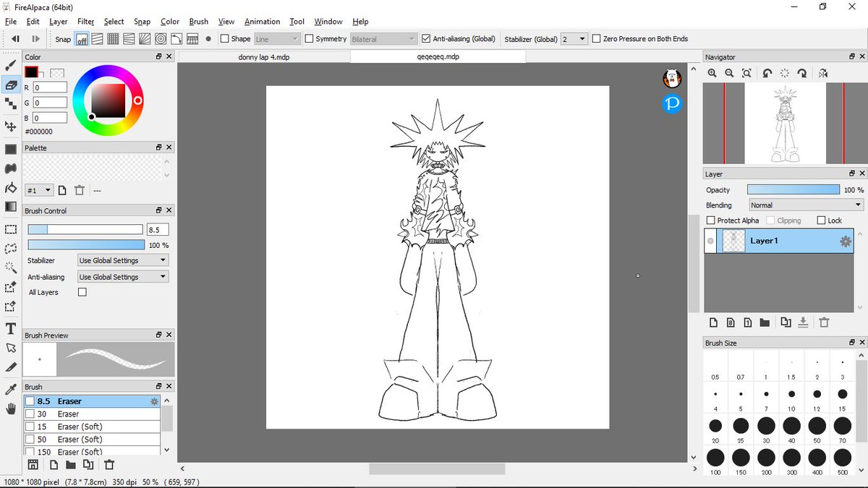
Task: Open the palette #1 dropdown
Action: click(39, 190)
